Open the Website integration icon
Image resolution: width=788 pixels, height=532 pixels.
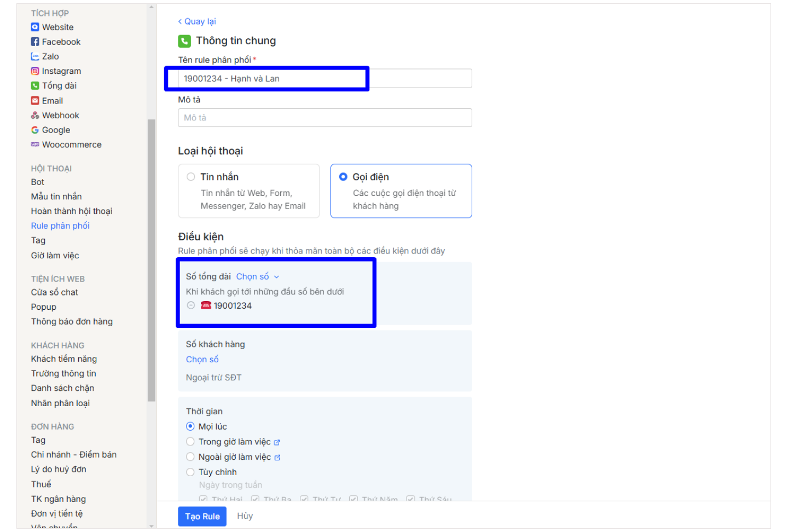[x=35, y=27]
